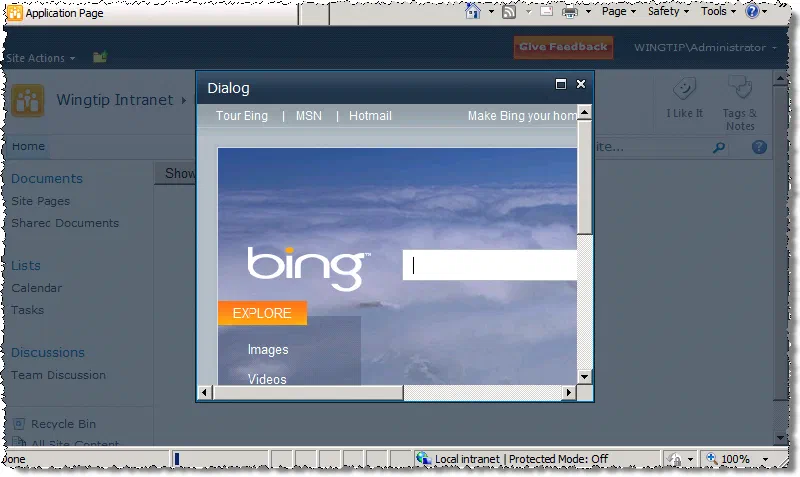The image size is (800, 477).
Task: Open the Lists heading link
Action: [x=26, y=265]
